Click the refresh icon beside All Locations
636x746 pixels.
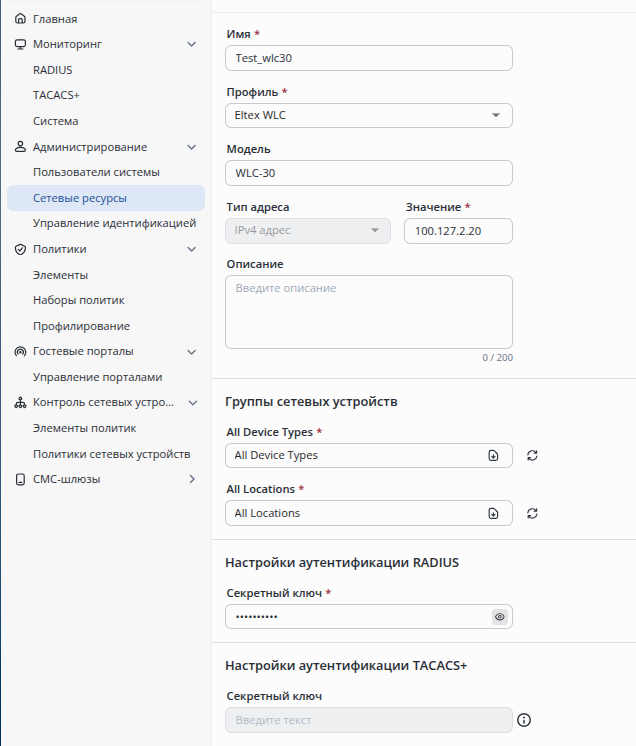(x=532, y=513)
